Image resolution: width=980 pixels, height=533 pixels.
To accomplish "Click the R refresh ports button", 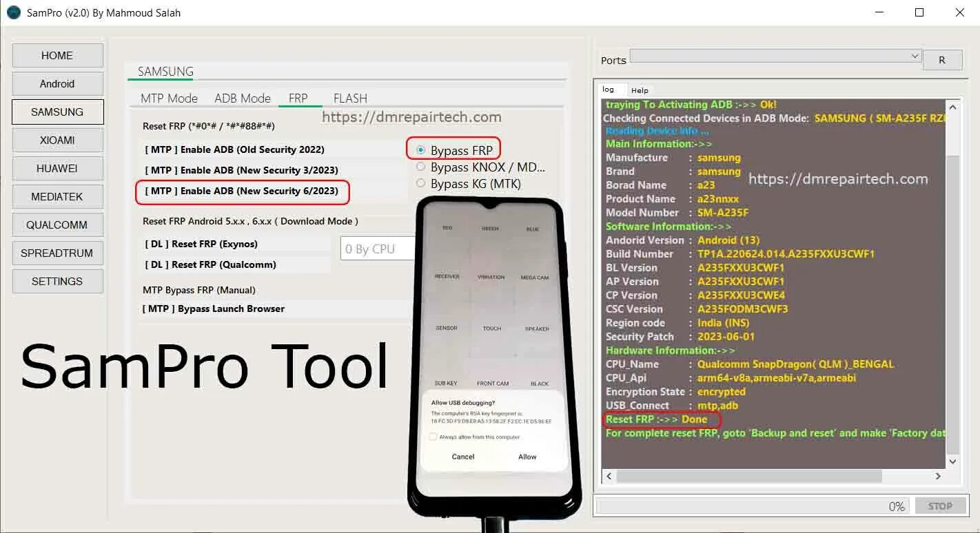I will point(942,60).
